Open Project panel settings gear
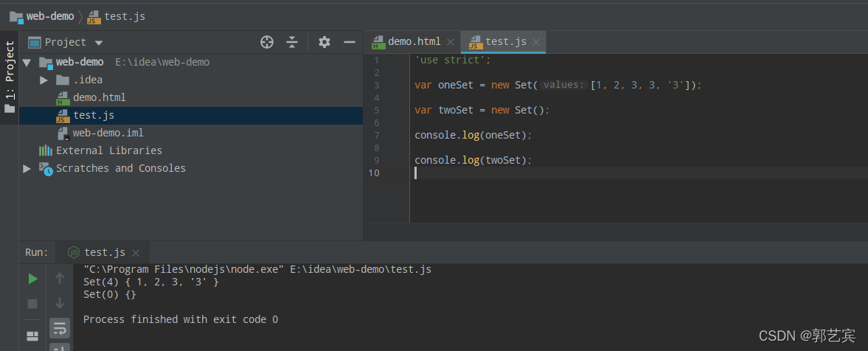868x351 pixels. point(324,42)
